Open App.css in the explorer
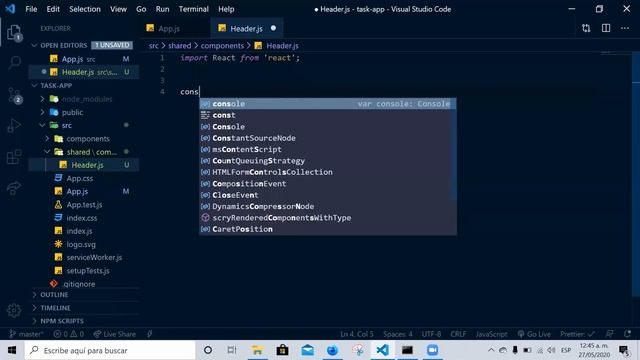This screenshot has width=640, height=360. pyautogui.click(x=84, y=178)
